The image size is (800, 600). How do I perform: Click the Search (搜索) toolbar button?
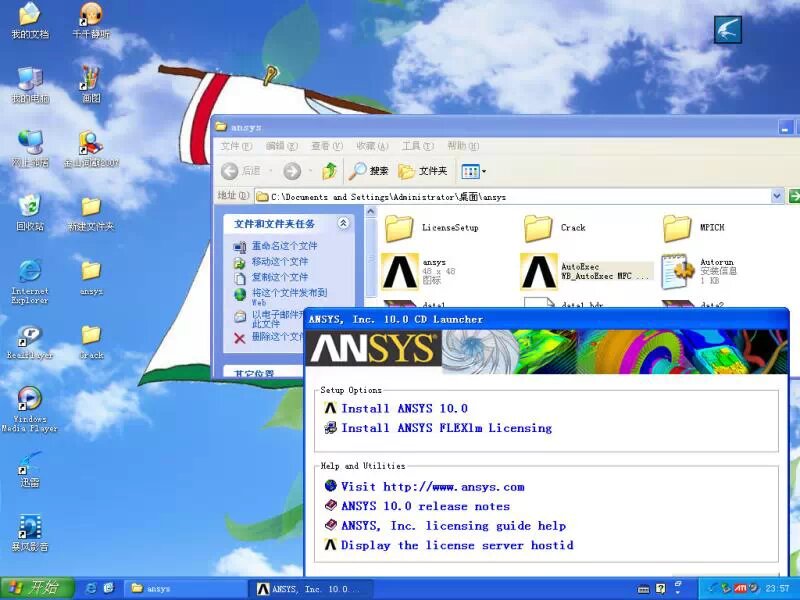click(368, 171)
